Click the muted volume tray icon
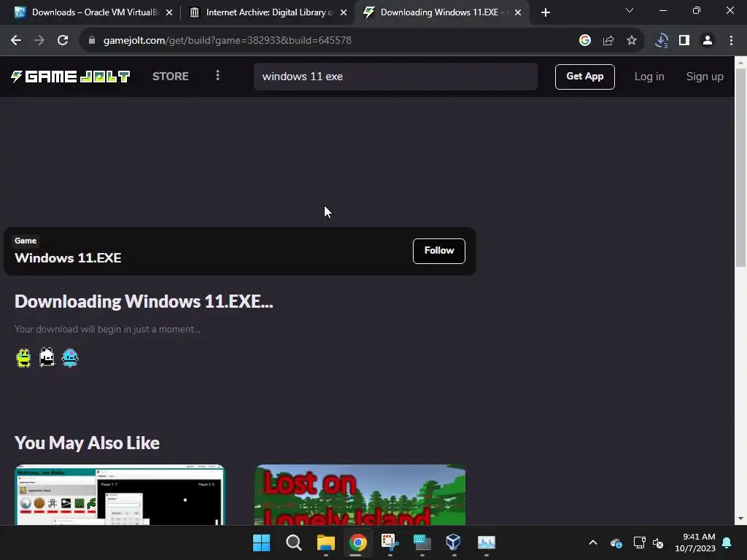The height and width of the screenshot is (560, 747). (x=658, y=542)
